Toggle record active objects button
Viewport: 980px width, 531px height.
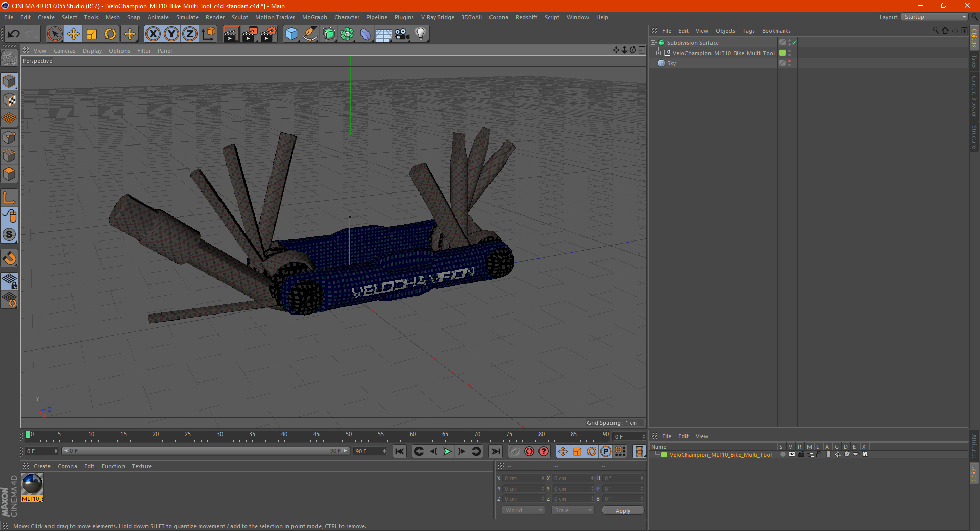tap(515, 451)
